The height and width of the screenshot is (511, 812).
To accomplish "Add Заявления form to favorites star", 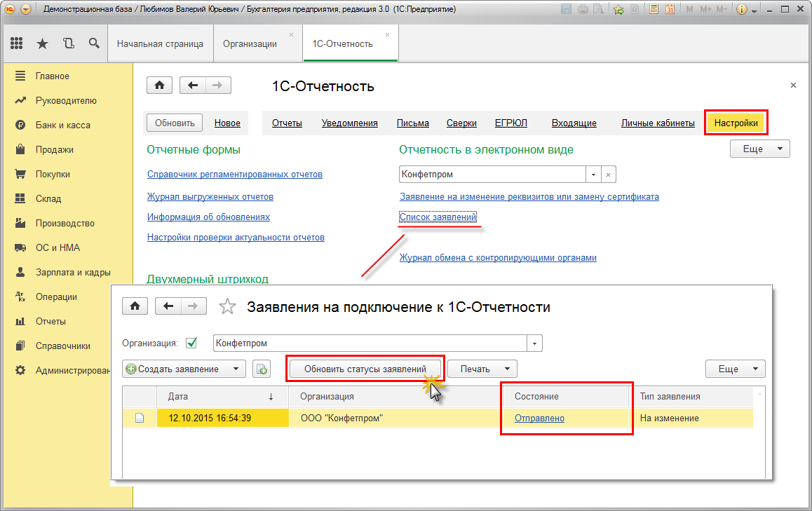I will pyautogui.click(x=227, y=306).
